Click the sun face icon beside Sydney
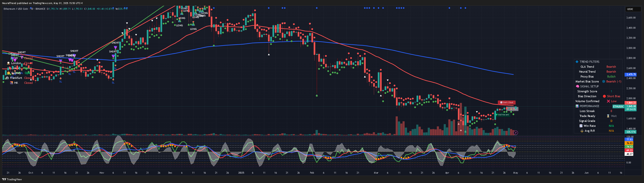The image size is (644, 183). tap(9, 73)
